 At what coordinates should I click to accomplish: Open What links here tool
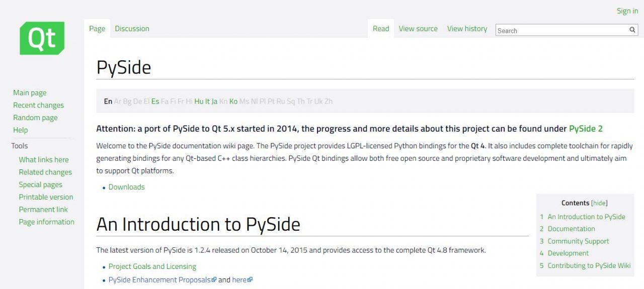pos(44,160)
